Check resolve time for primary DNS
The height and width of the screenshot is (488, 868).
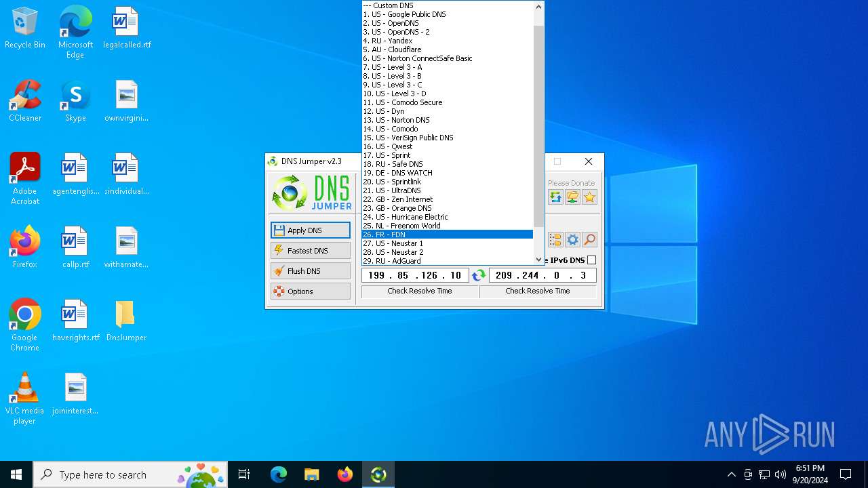[x=420, y=291]
